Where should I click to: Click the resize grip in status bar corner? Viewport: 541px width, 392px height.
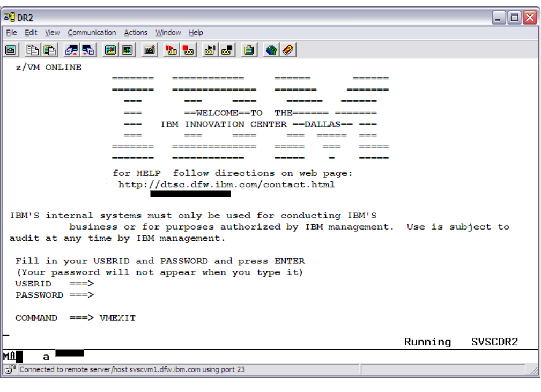click(x=533, y=370)
